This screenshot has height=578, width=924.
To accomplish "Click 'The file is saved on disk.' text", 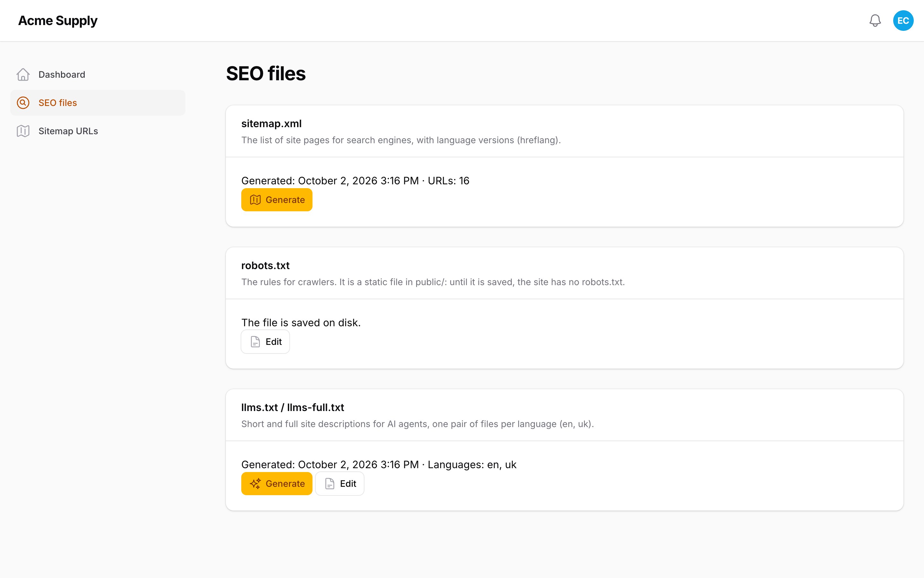I will click(301, 323).
